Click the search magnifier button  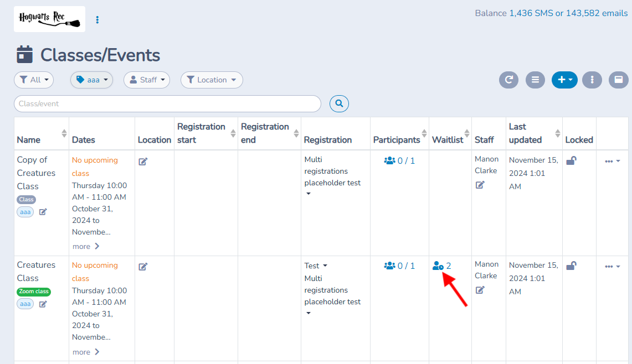pyautogui.click(x=339, y=103)
